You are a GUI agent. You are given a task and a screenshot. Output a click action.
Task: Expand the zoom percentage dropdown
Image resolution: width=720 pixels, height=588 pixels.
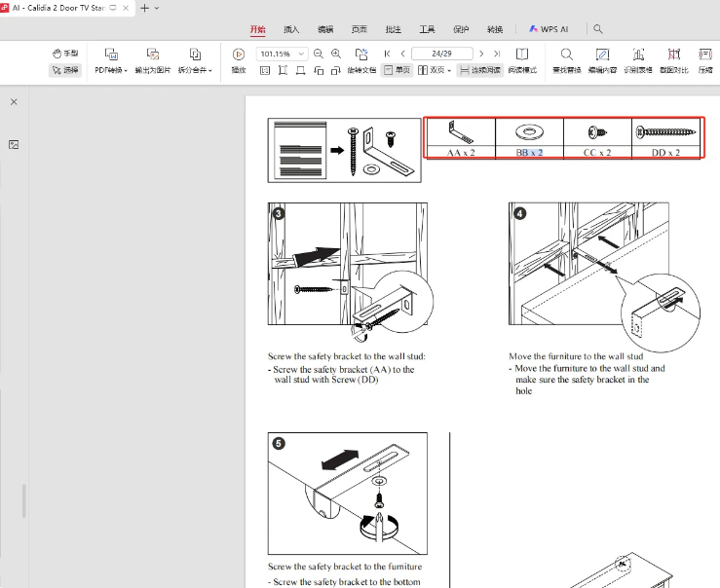[x=301, y=54]
